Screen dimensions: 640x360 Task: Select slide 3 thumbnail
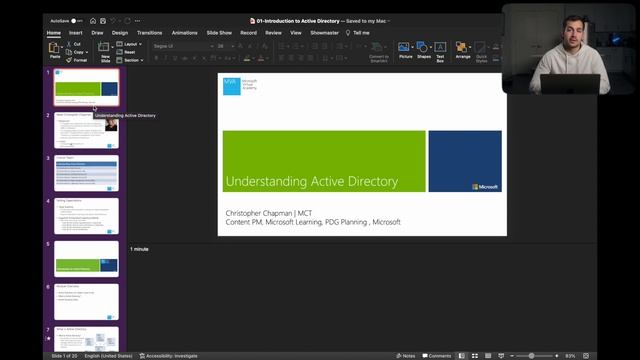click(x=87, y=173)
